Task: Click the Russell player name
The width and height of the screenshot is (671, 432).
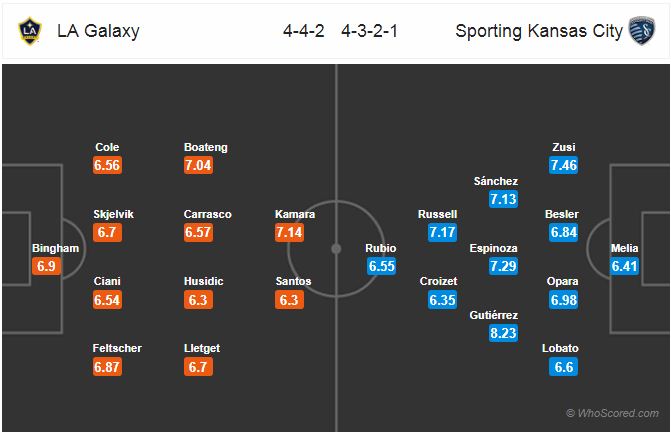Action: (x=437, y=214)
